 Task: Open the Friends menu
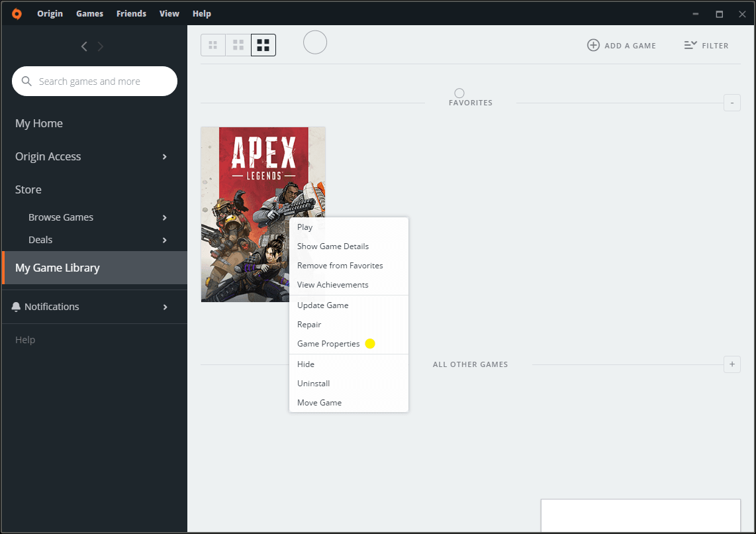coord(131,13)
